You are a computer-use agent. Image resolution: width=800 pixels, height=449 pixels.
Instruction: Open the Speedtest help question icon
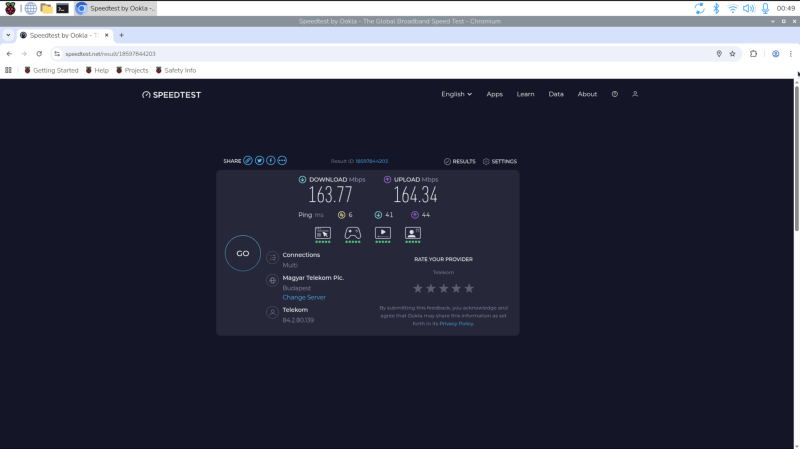(615, 94)
